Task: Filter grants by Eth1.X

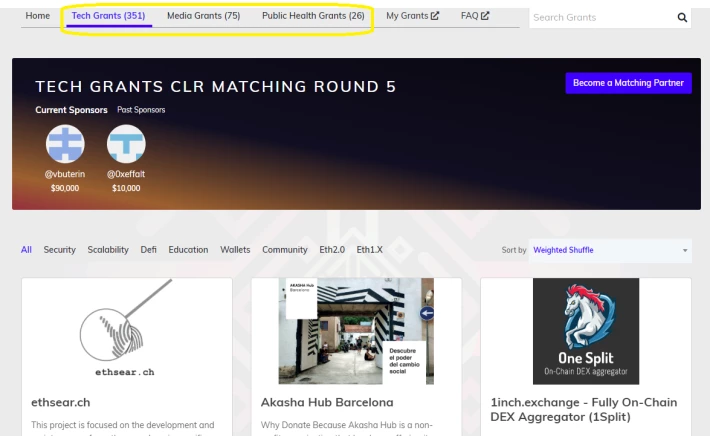Action: tap(369, 250)
